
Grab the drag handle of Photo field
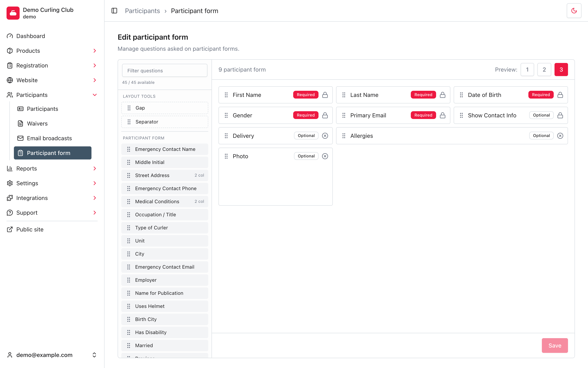(226, 156)
